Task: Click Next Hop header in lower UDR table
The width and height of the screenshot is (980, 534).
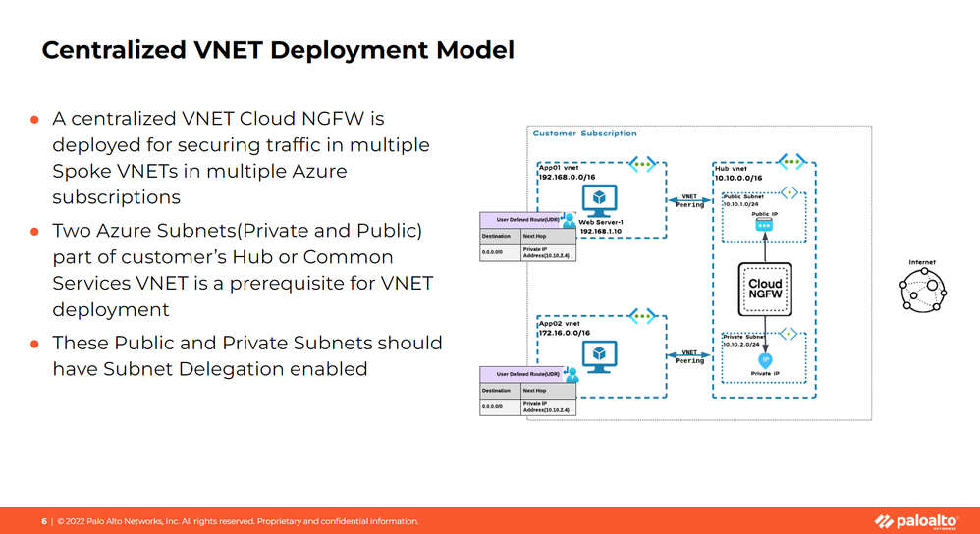Action: tap(548, 391)
